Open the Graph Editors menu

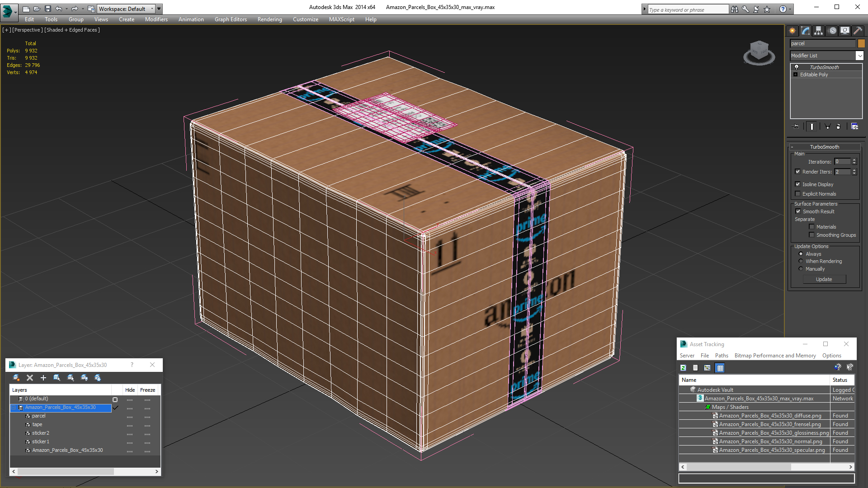pyautogui.click(x=231, y=19)
